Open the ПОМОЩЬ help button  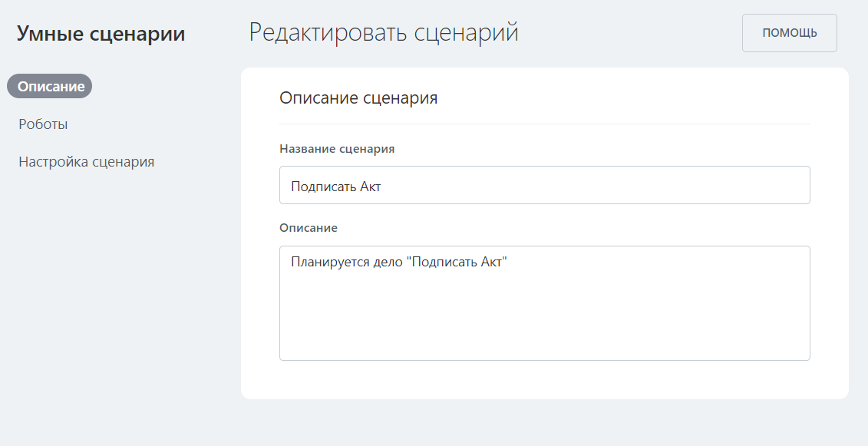pos(789,33)
